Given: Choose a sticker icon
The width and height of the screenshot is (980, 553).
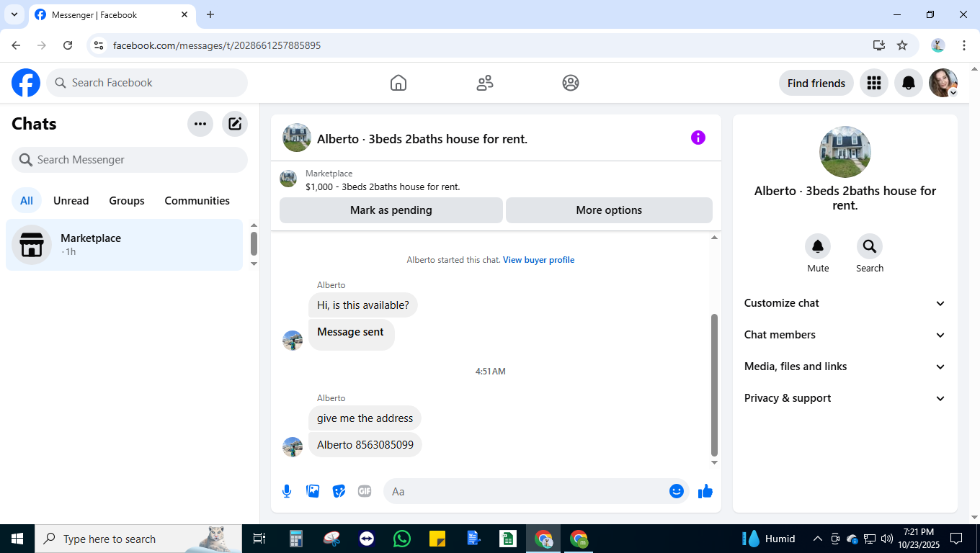Looking at the screenshot, I should pyautogui.click(x=339, y=491).
